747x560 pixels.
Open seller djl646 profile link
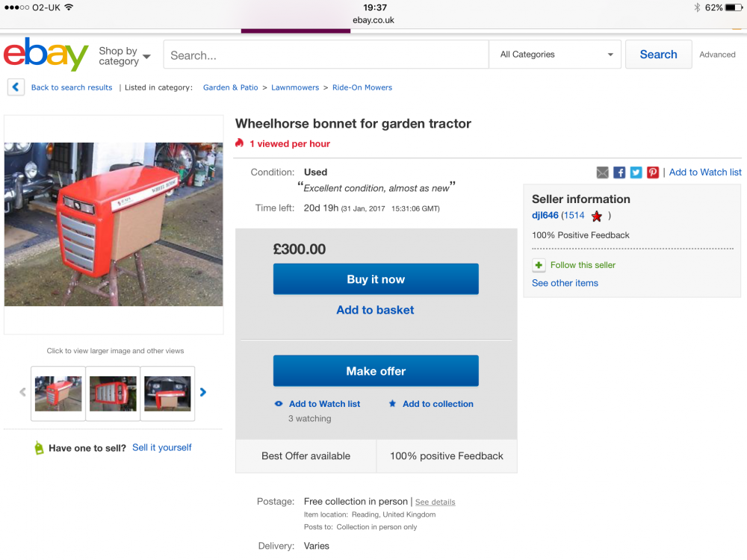point(545,215)
